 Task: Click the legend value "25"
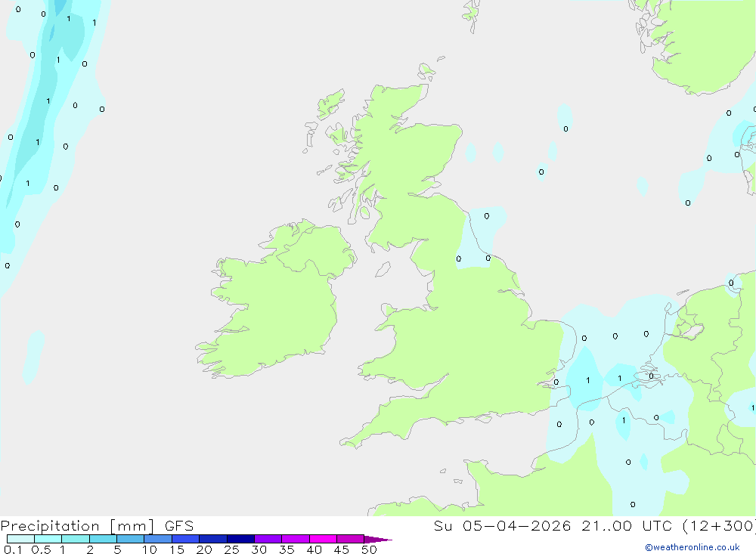(x=231, y=549)
